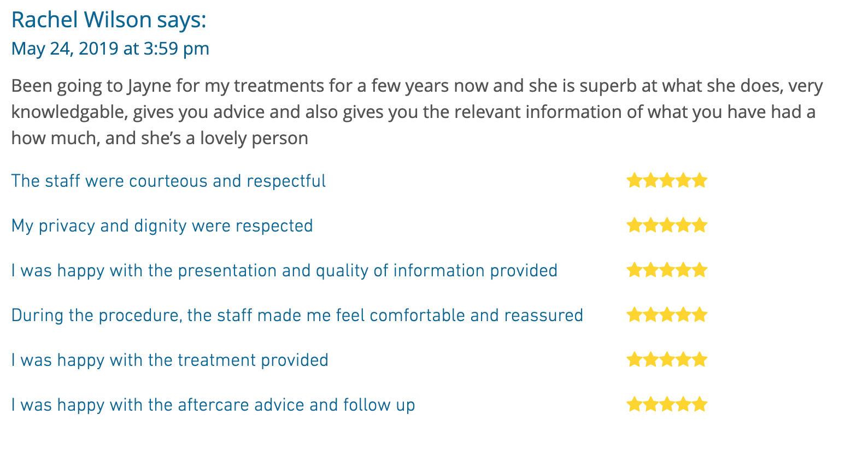Click the Rachel Wilson says heading

click(x=109, y=20)
